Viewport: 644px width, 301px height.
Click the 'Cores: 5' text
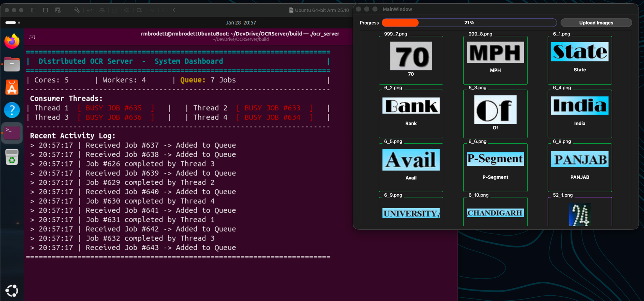coord(52,80)
